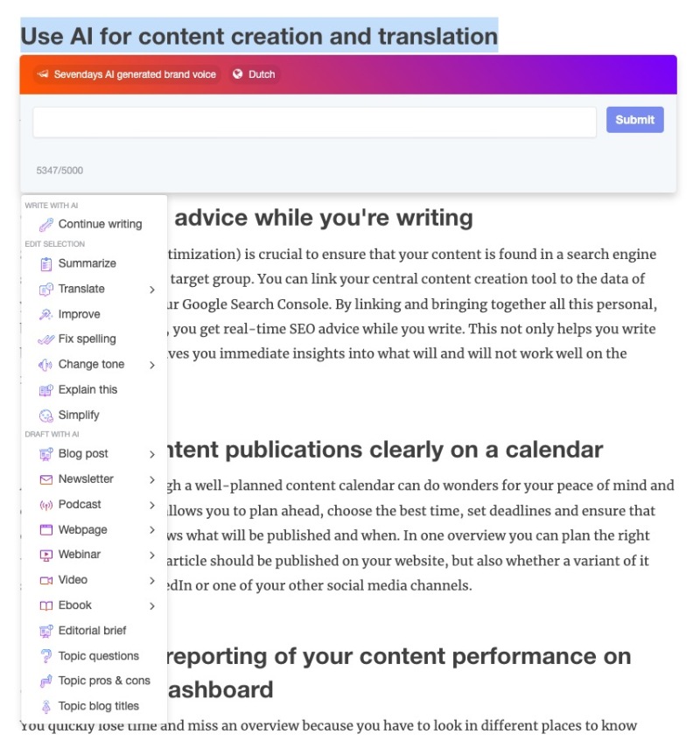This screenshot has width=700, height=741.
Task: Click the Podcast broadcast icon
Action: click(x=46, y=505)
